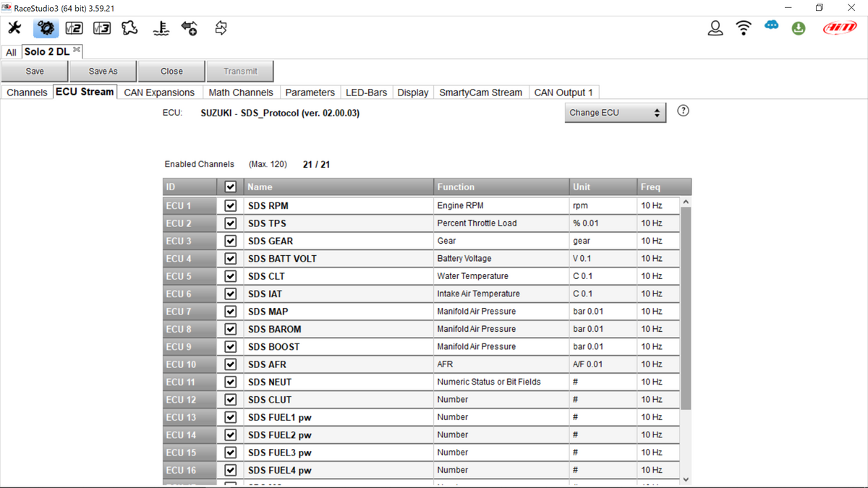Uncheck the SDS MAP channel checkbox
Viewport: 868px width, 488px height.
pyautogui.click(x=231, y=311)
